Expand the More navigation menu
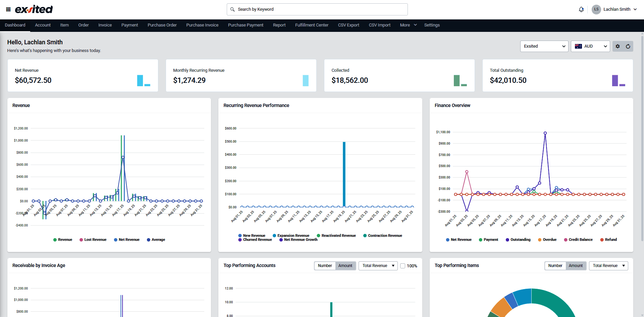Viewport: 644px width, 317px height. (x=408, y=25)
